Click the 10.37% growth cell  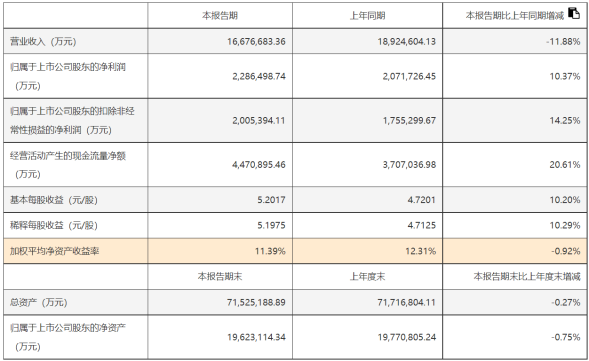click(565, 76)
